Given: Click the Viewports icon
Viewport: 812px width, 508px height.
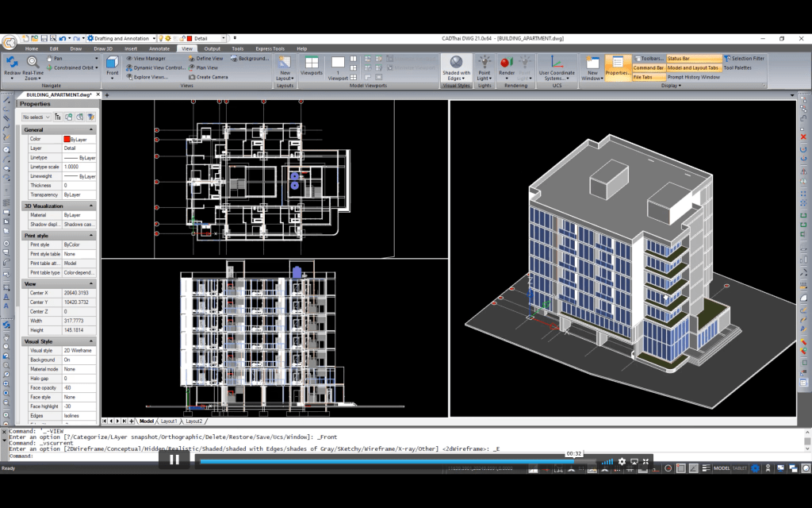Looking at the screenshot, I should pyautogui.click(x=312, y=63).
